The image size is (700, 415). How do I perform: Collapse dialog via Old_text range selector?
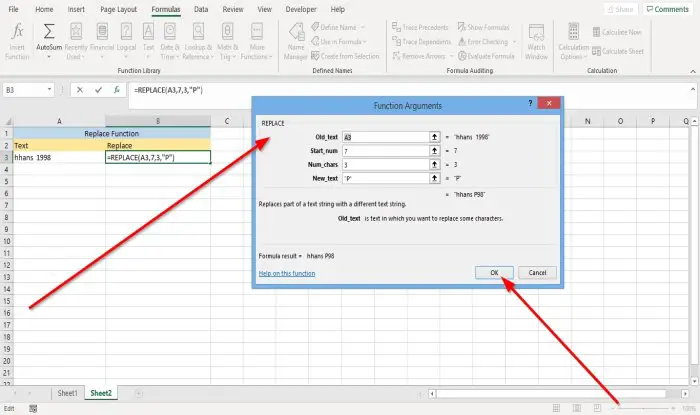[x=434, y=137]
